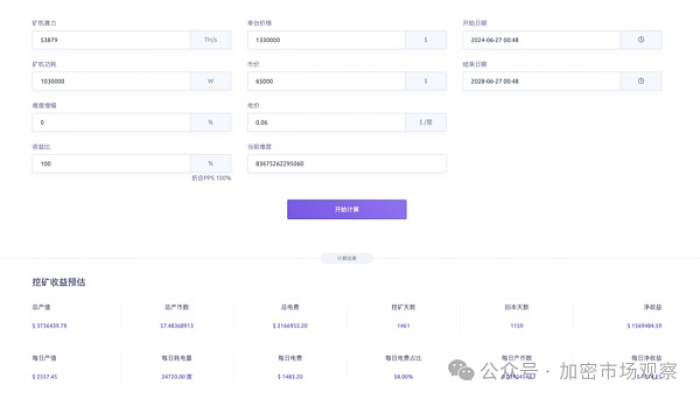Viewport: 700px width, 399px height.
Task: Click the WeChat logo in the watermark
Action: (461, 370)
